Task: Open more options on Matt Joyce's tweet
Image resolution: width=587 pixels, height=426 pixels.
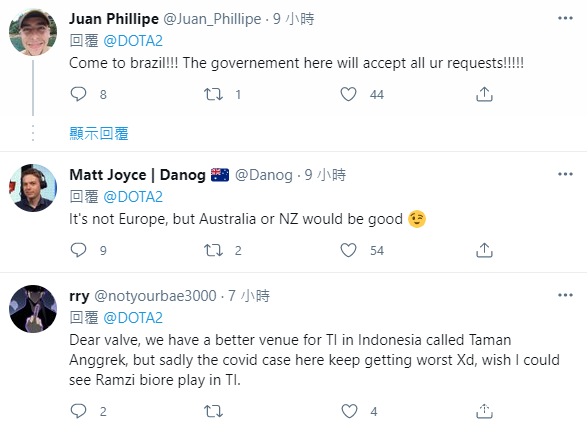Action: 565,174
